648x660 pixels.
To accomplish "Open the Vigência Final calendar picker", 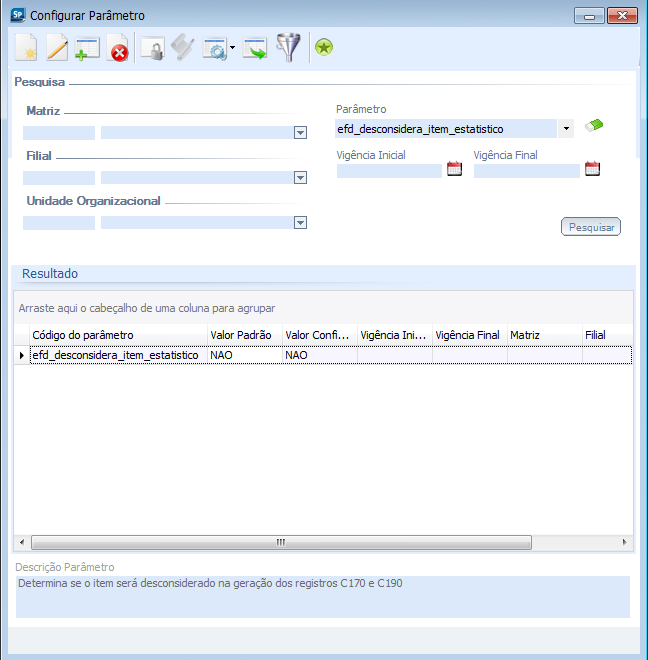I will pyautogui.click(x=592, y=169).
